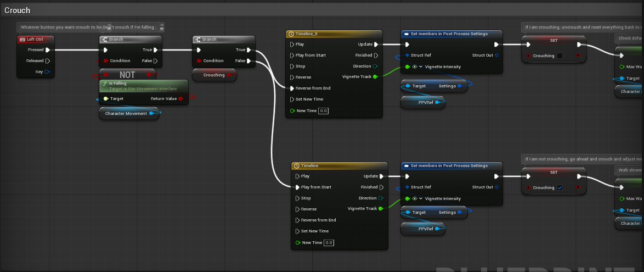This screenshot has height=272, width=644.
Task: Click the upper PPVRef output pin
Action: coord(437,102)
